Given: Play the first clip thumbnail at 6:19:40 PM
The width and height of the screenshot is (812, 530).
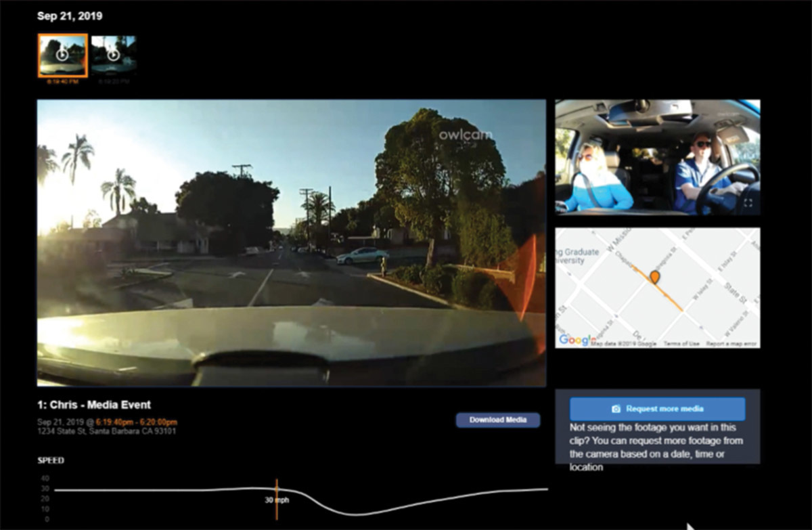Looking at the screenshot, I should (62, 55).
